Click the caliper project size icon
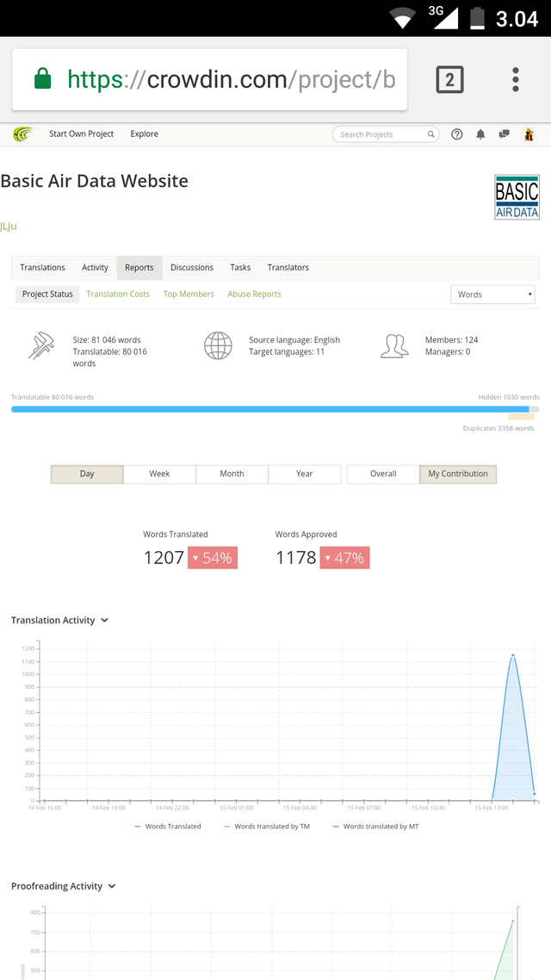 coord(40,345)
